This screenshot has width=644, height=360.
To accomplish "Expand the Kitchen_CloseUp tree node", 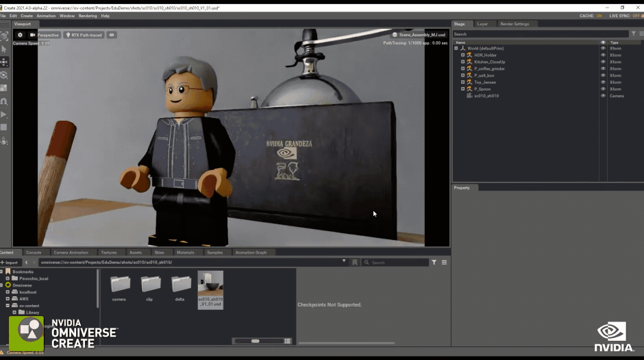I will point(463,62).
